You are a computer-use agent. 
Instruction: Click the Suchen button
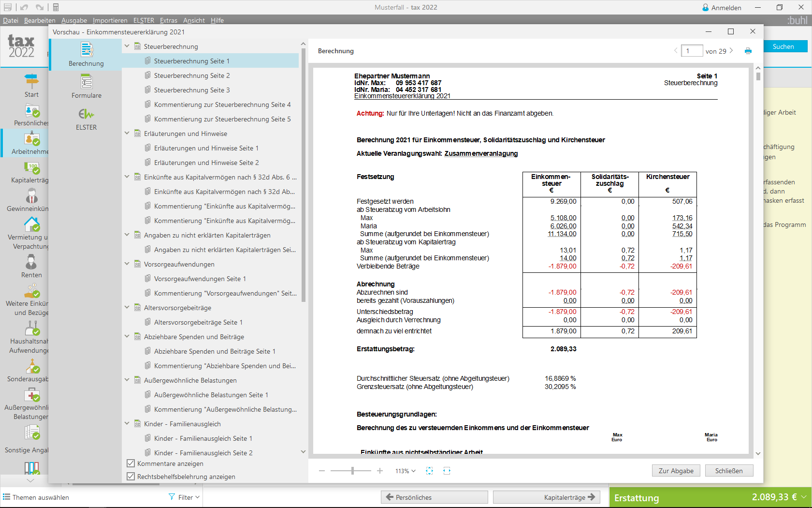783,46
